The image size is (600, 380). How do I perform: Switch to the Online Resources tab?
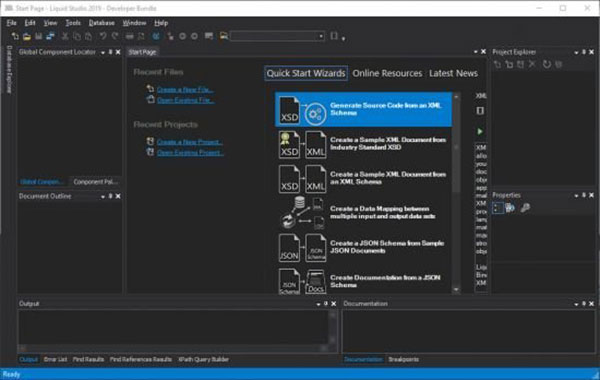tap(387, 73)
